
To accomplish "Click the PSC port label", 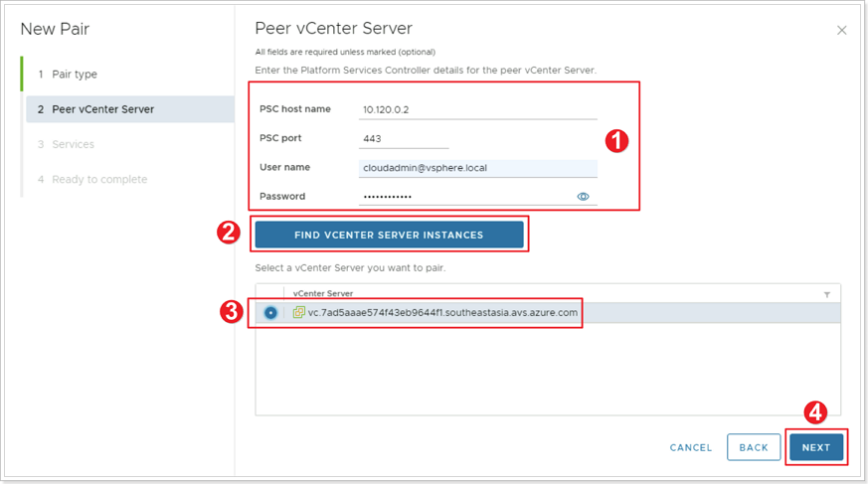I will (x=280, y=138).
